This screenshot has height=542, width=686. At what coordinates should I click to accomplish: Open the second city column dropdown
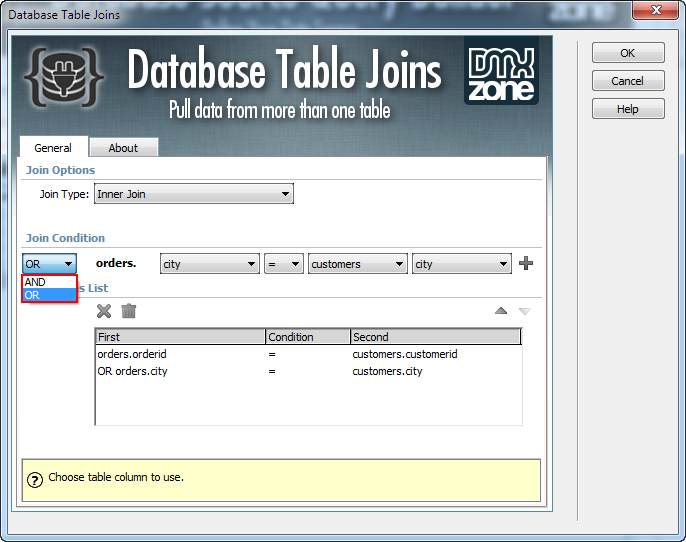point(462,264)
